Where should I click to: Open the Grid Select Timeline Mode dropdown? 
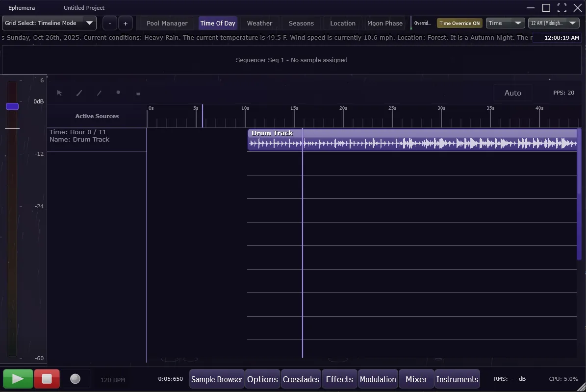[49, 23]
